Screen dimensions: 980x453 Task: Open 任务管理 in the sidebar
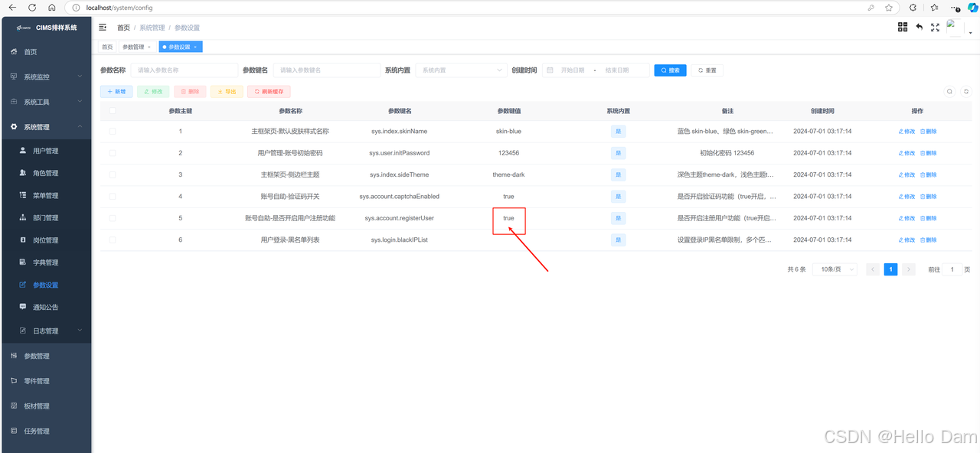tap(46, 431)
